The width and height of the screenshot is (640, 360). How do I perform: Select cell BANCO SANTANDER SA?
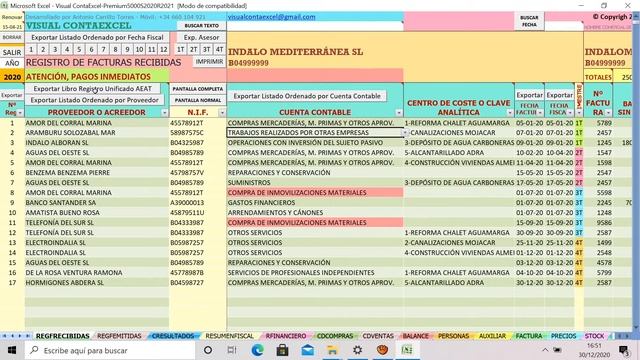pos(97,202)
